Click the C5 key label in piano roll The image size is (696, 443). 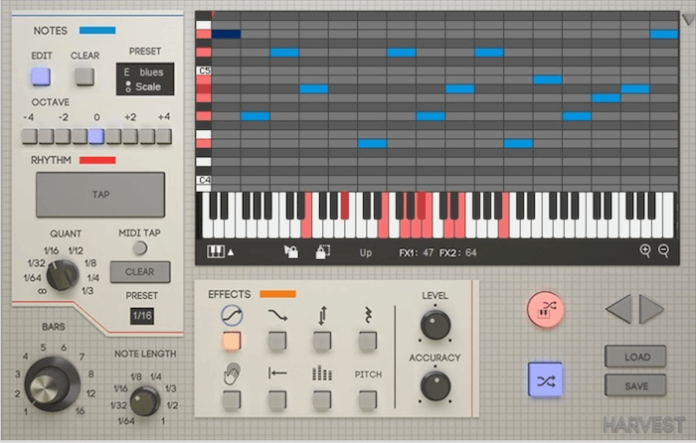coord(204,71)
